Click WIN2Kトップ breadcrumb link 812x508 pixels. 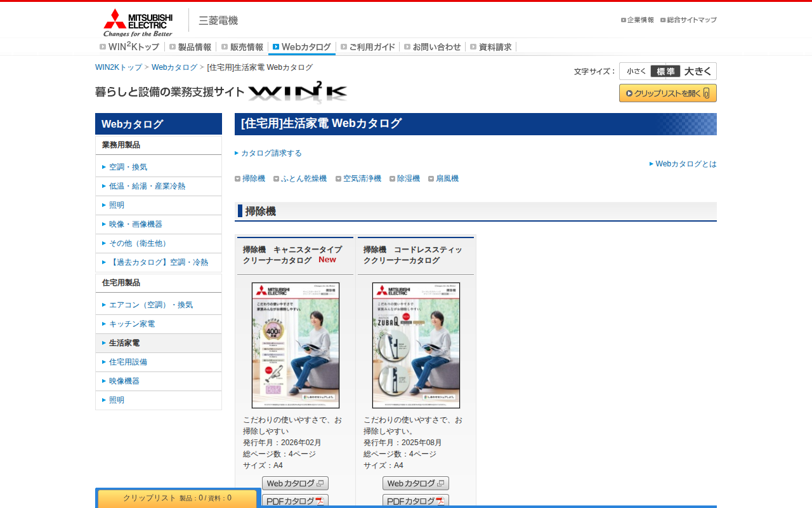(x=119, y=67)
